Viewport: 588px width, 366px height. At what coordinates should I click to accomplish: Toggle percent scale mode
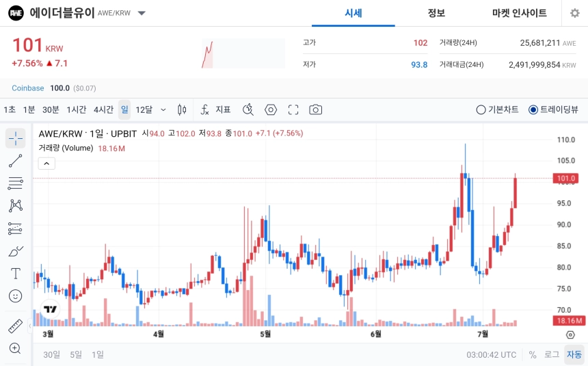point(533,354)
